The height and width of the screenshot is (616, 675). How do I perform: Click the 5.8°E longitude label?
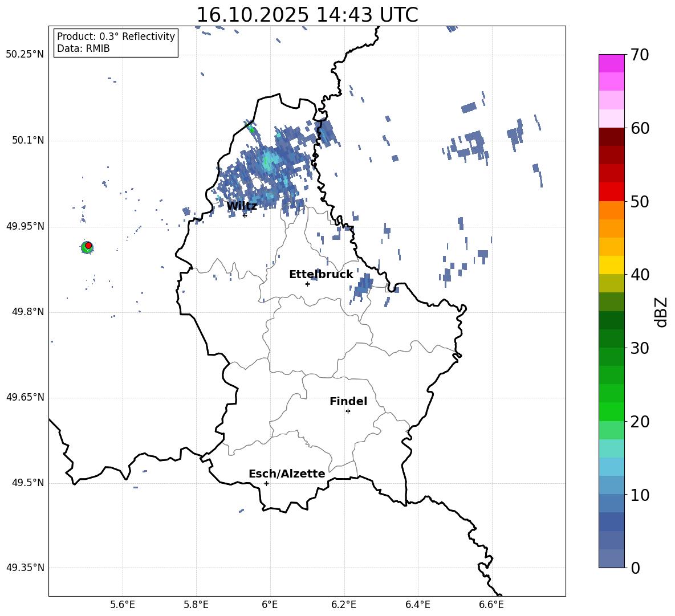tap(196, 605)
